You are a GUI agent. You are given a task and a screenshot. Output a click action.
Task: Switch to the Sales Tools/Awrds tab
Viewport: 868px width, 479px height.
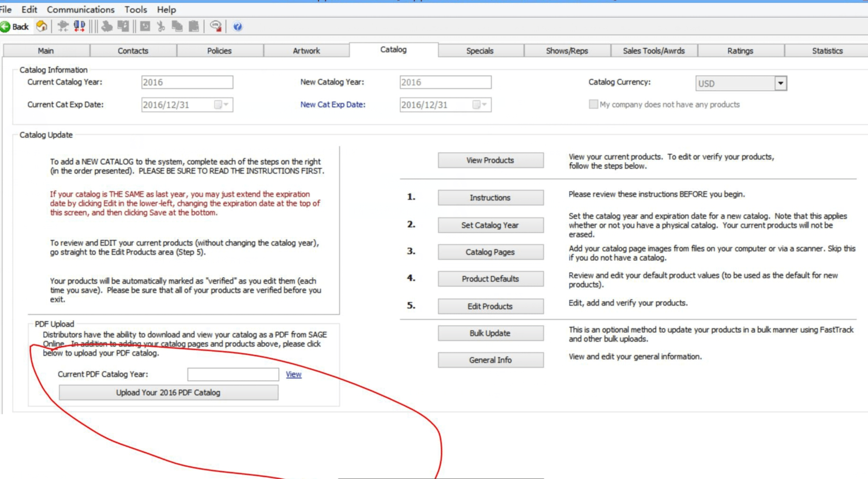coord(654,51)
